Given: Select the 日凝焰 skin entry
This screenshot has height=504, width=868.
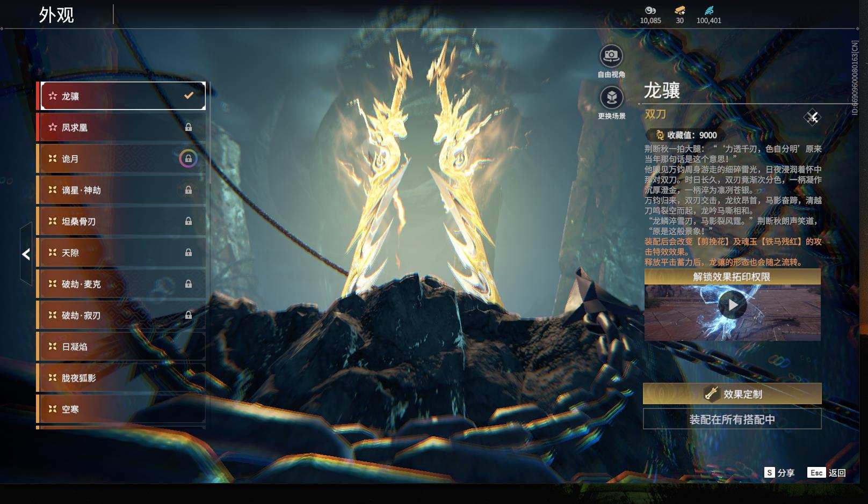Looking at the screenshot, I should 122,346.
